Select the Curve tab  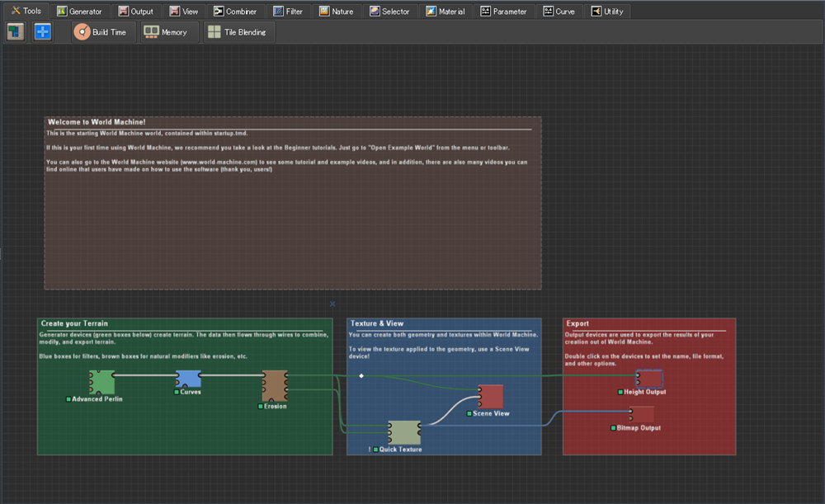pos(559,11)
